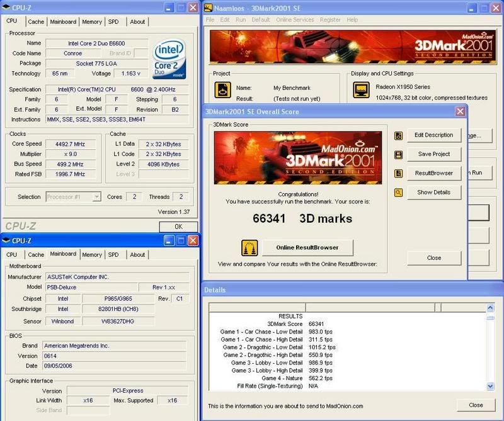Open the Run menu in 3DMark2001
504x421 pixels.
pos(241,20)
